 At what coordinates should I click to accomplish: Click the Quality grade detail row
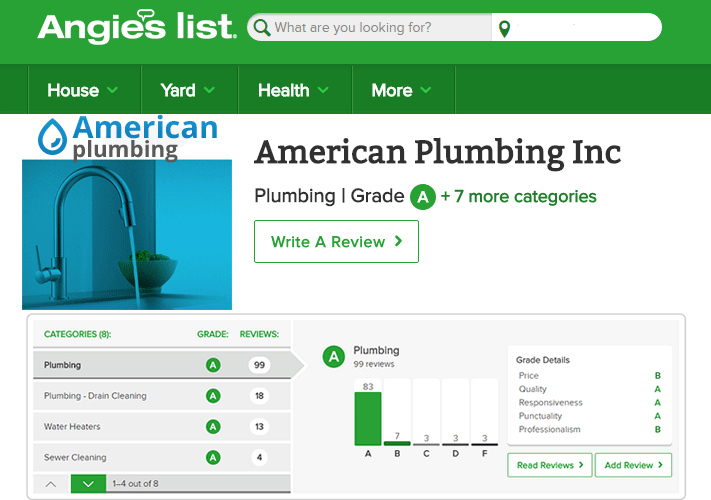pyautogui.click(x=589, y=389)
